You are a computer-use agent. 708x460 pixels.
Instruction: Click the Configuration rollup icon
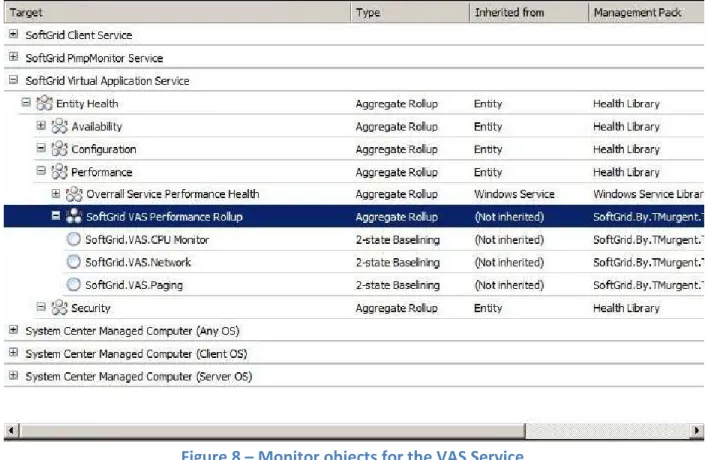59,149
